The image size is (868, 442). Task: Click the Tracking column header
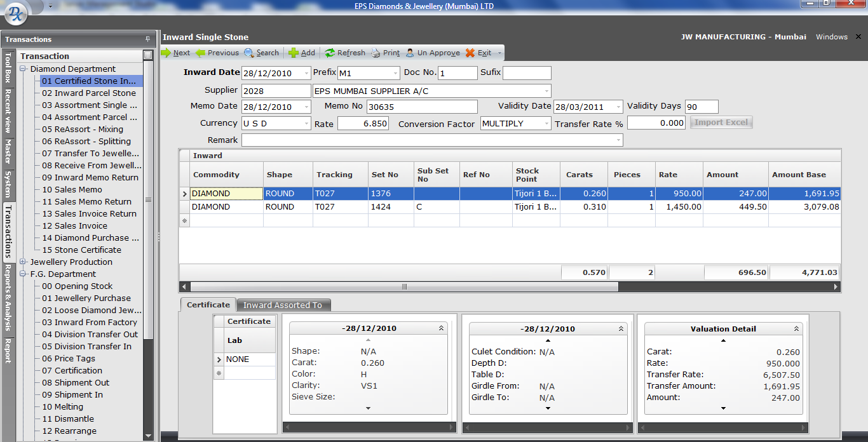pos(340,175)
